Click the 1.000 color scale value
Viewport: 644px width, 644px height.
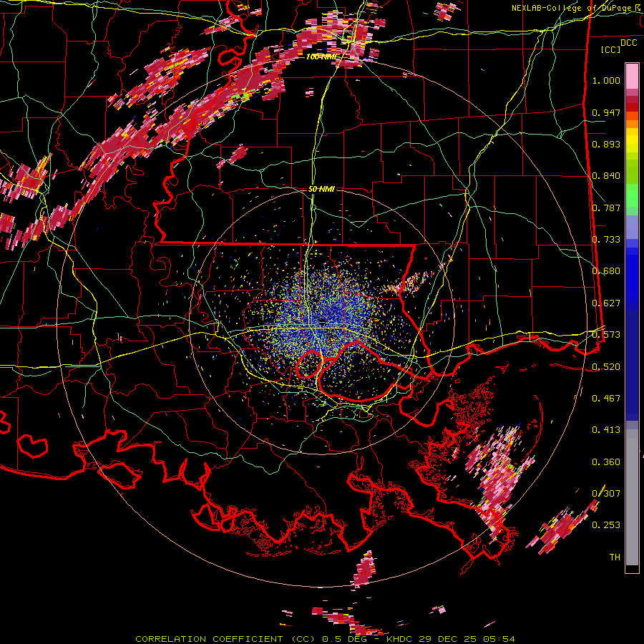click(x=606, y=80)
